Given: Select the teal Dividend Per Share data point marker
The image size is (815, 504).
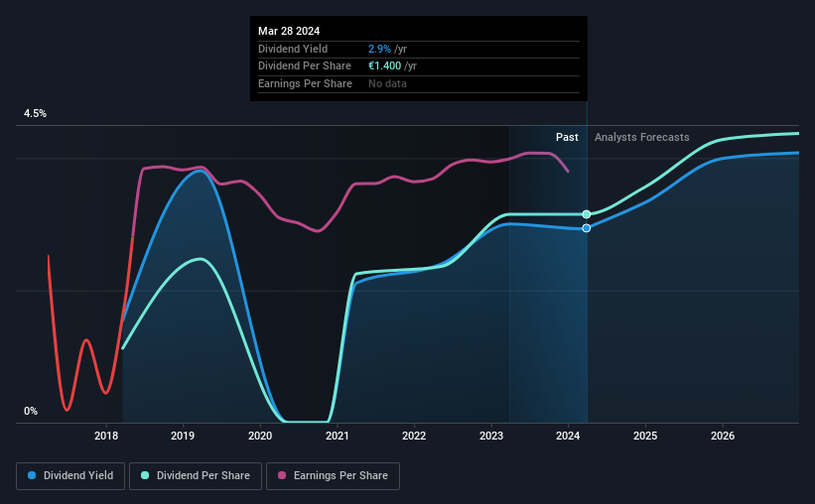Looking at the screenshot, I should 587,214.
